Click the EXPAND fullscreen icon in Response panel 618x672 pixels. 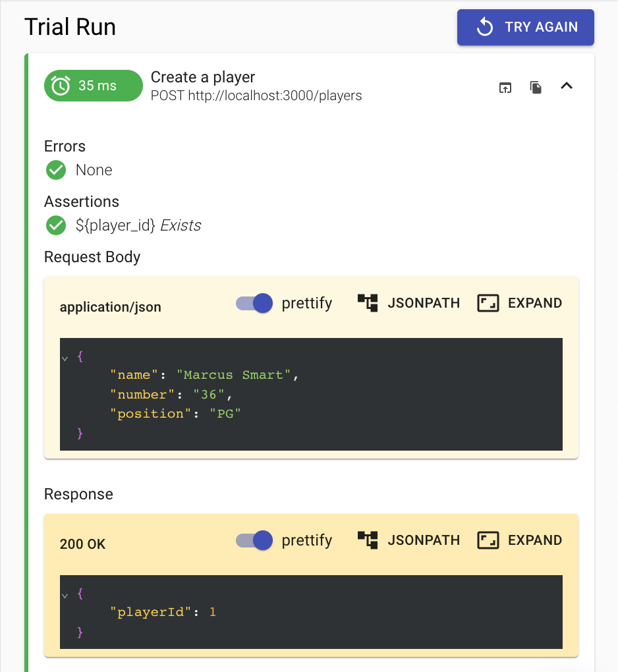[x=488, y=540]
